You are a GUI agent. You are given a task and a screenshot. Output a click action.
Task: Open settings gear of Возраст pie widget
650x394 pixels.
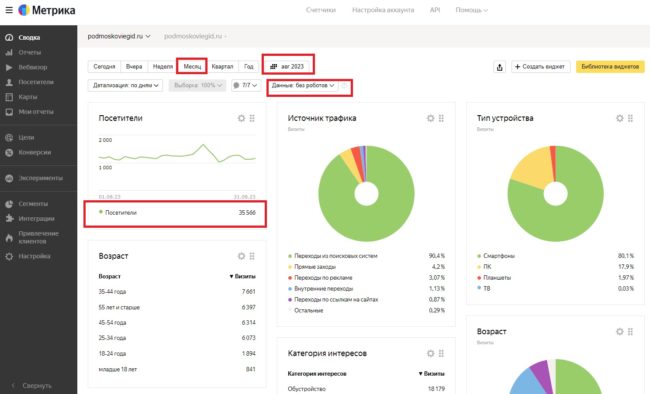[619, 331]
